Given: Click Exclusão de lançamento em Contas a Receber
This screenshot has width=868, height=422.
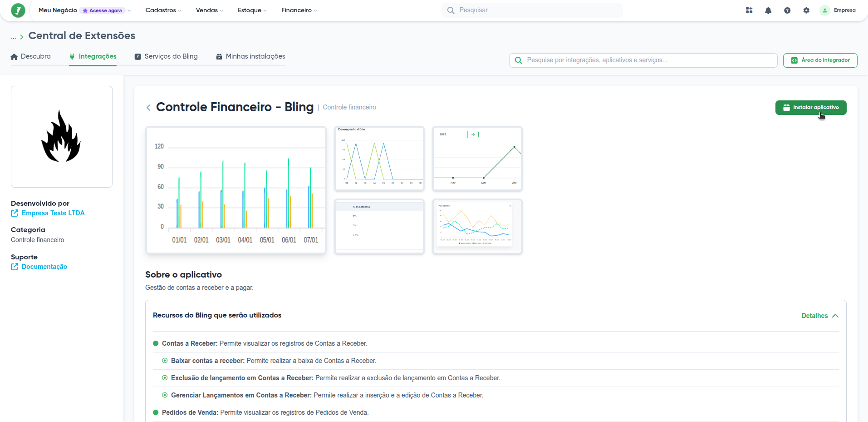Looking at the screenshot, I should tap(336, 378).
